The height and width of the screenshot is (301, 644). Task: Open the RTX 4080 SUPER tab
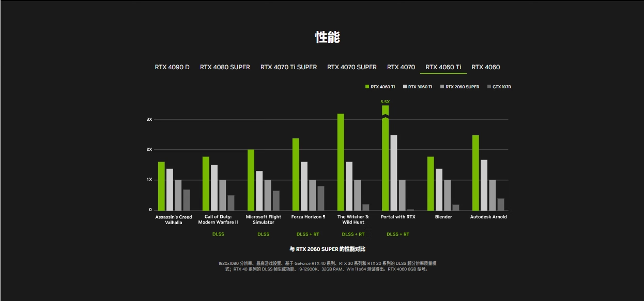pos(225,67)
